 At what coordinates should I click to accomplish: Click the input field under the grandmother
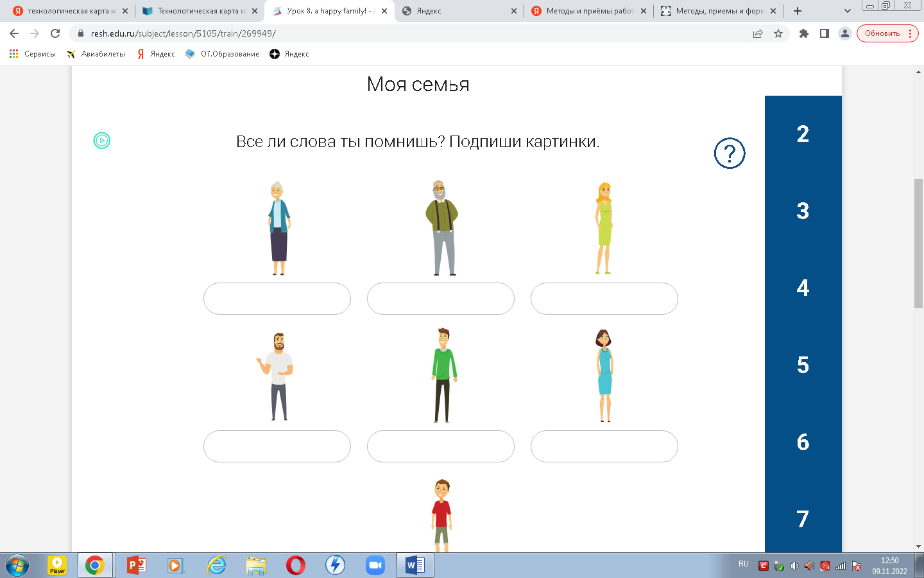click(x=277, y=299)
